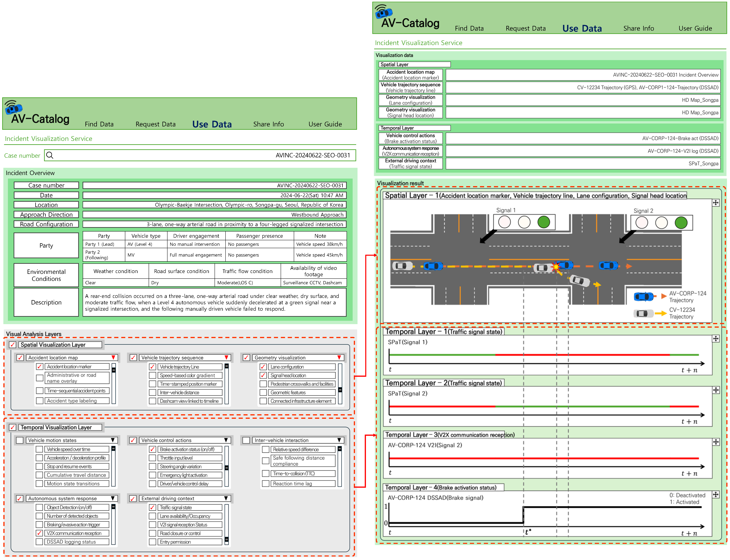This screenshot has height=560, width=730.
Task: Expand the External driving context dropdown arrow
Action: (226, 498)
